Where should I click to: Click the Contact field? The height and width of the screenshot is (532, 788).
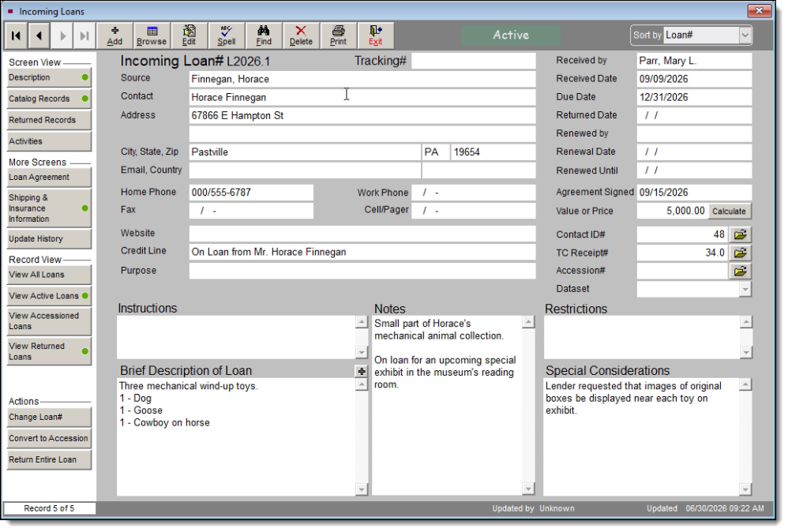point(362,97)
